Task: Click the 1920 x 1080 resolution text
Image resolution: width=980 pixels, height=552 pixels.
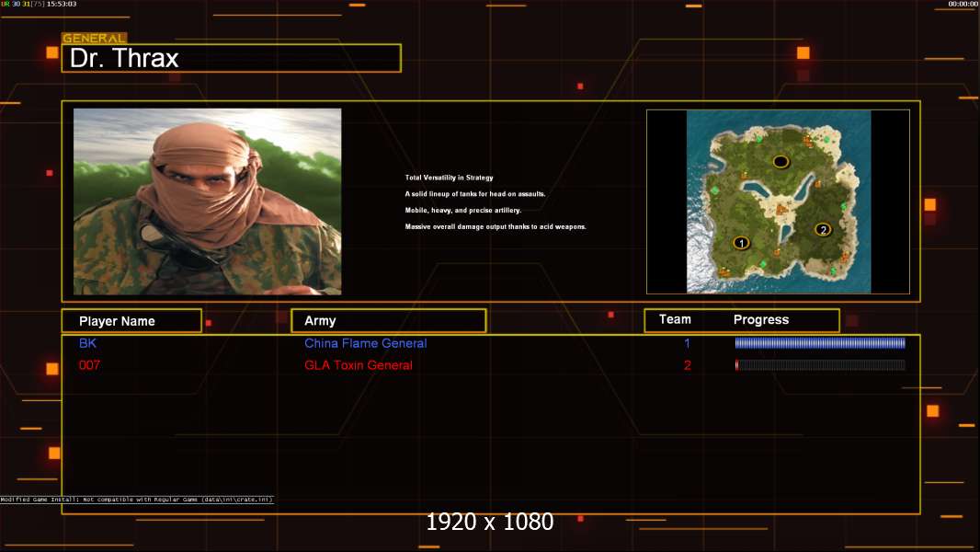Action: [x=489, y=522]
